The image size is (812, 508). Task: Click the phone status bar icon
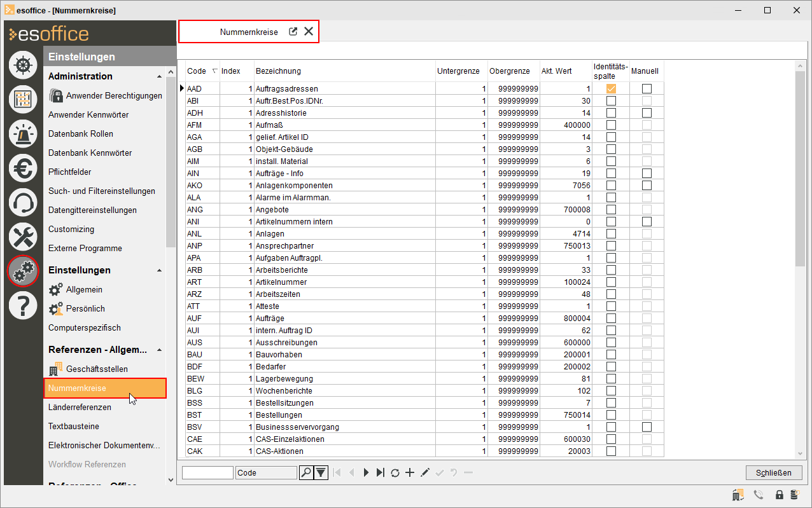(759, 495)
